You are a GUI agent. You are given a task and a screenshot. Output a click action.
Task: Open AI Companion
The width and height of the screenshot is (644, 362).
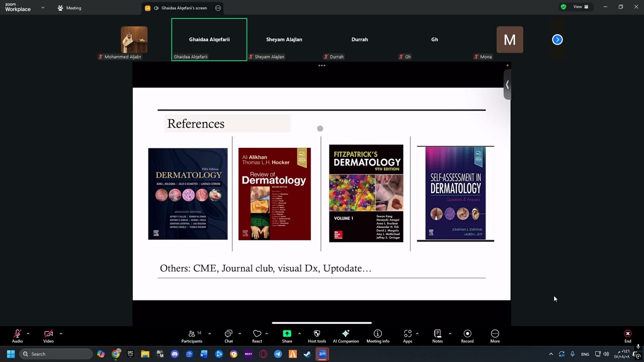[346, 336]
